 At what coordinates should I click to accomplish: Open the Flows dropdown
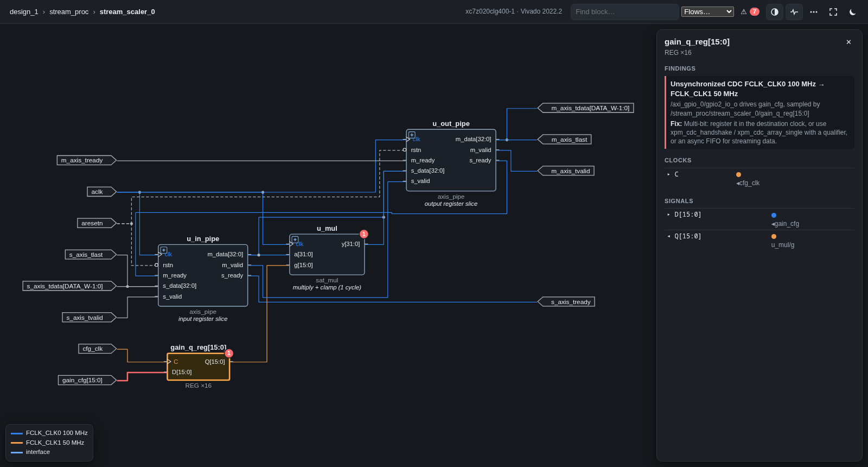pyautogui.click(x=707, y=12)
